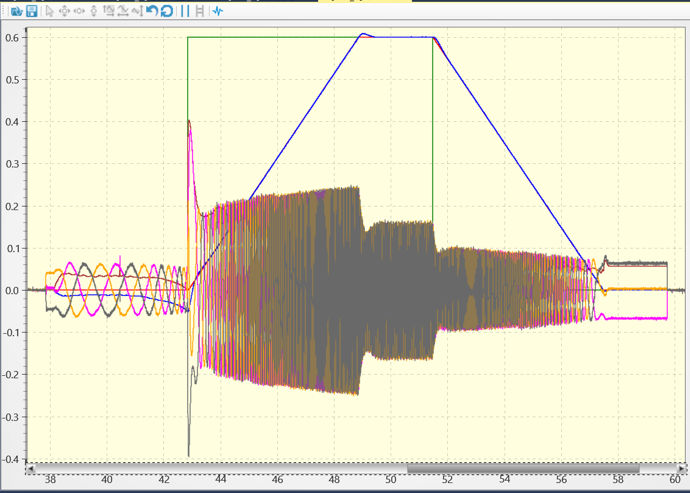This screenshot has height=493, width=690.
Task: Click the toolbar drag handle grip
Action: [x=4, y=11]
